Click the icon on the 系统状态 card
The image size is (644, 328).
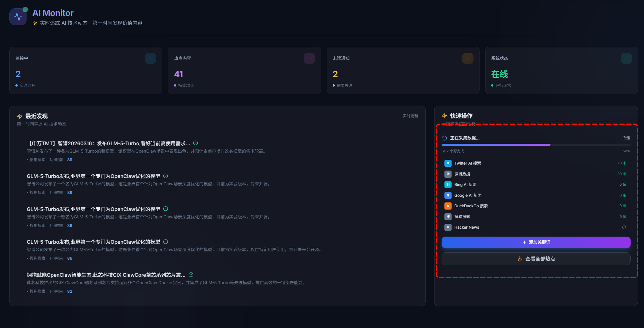626,58
